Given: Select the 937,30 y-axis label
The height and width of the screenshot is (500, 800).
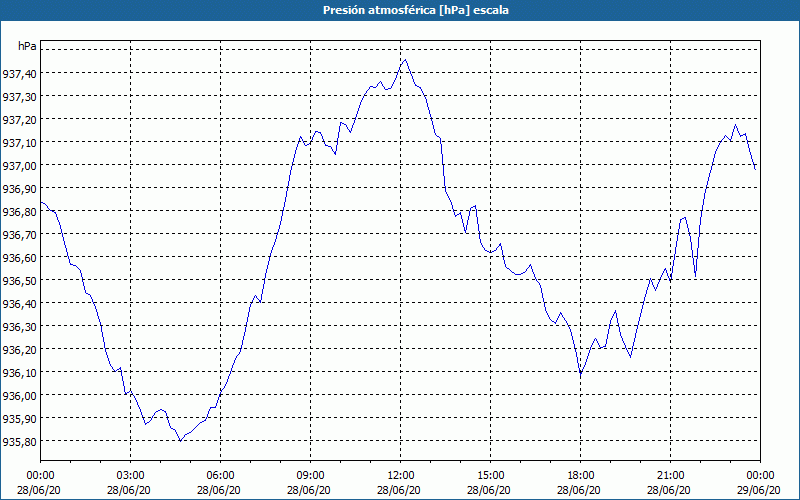Looking at the screenshot, I should click(20, 97).
